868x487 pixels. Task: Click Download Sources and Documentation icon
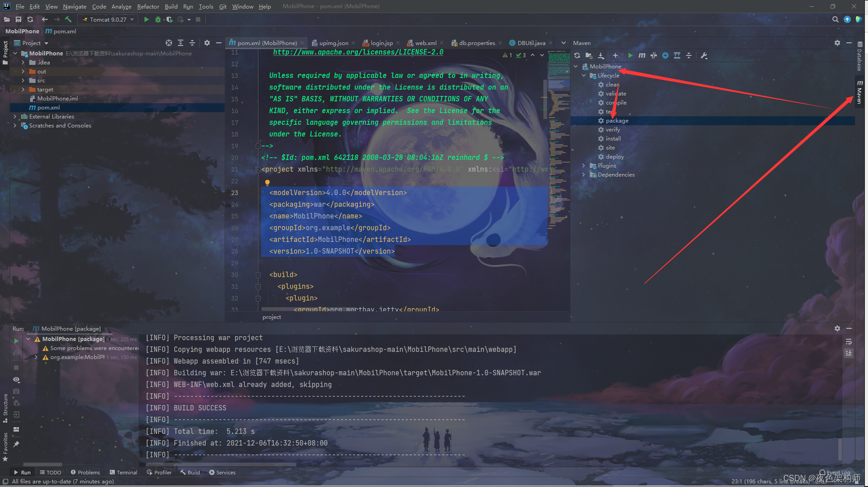click(x=601, y=55)
